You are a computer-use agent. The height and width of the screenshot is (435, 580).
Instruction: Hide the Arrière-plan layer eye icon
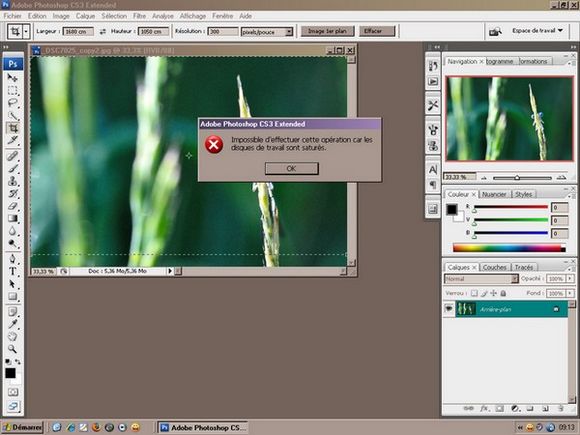[449, 309]
